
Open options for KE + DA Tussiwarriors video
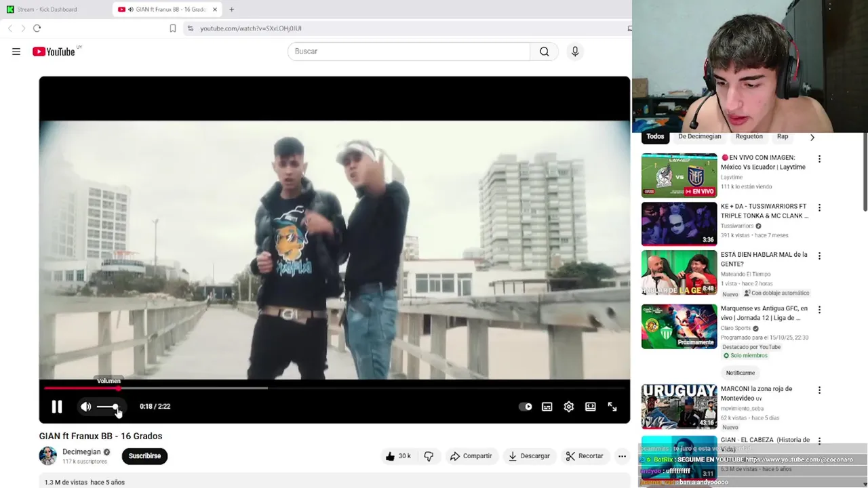click(x=819, y=208)
